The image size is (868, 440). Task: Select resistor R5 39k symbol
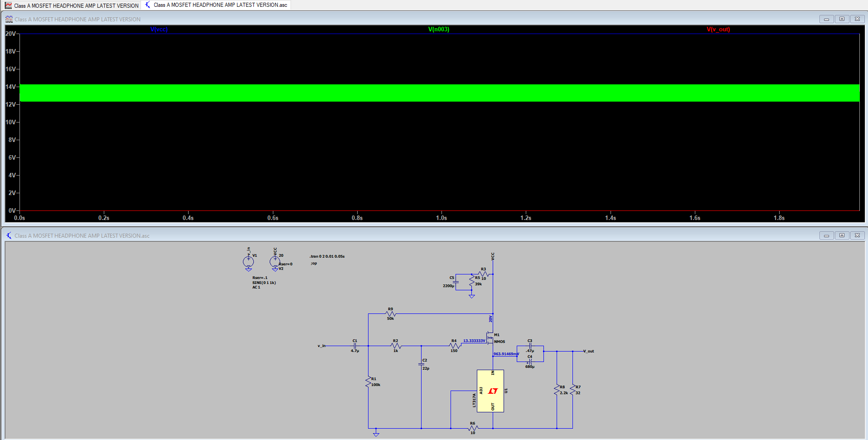(472, 281)
